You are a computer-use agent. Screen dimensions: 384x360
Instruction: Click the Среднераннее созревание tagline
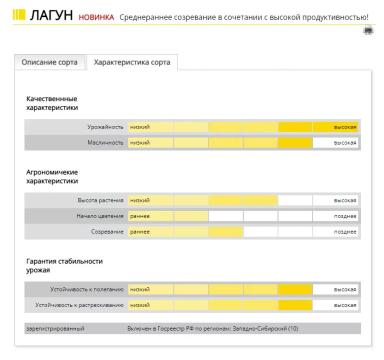(x=244, y=17)
